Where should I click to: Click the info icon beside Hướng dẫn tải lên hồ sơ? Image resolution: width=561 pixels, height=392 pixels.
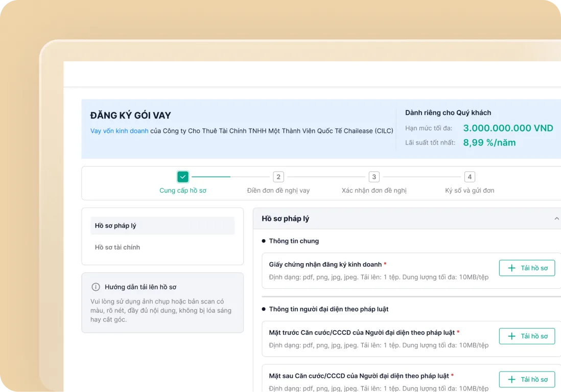[96, 287]
